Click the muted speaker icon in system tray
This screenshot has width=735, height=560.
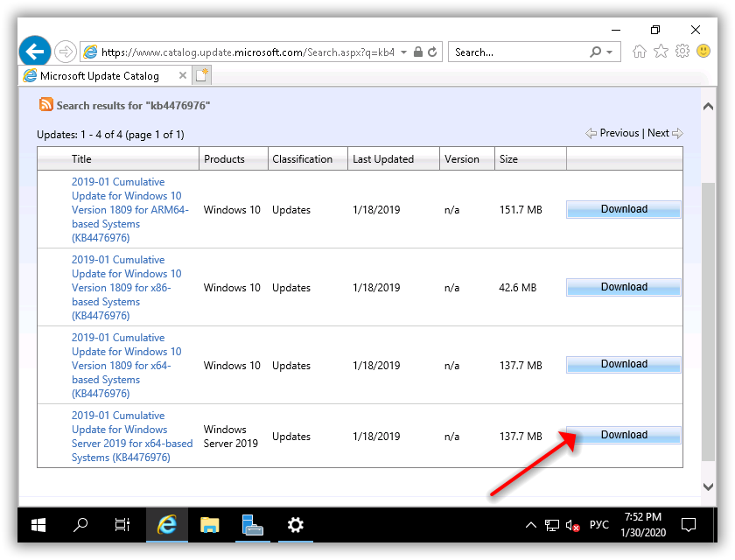point(572,526)
